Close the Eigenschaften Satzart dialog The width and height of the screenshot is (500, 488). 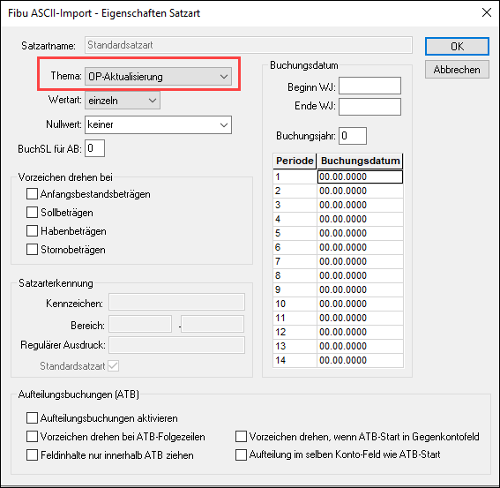(486, 13)
